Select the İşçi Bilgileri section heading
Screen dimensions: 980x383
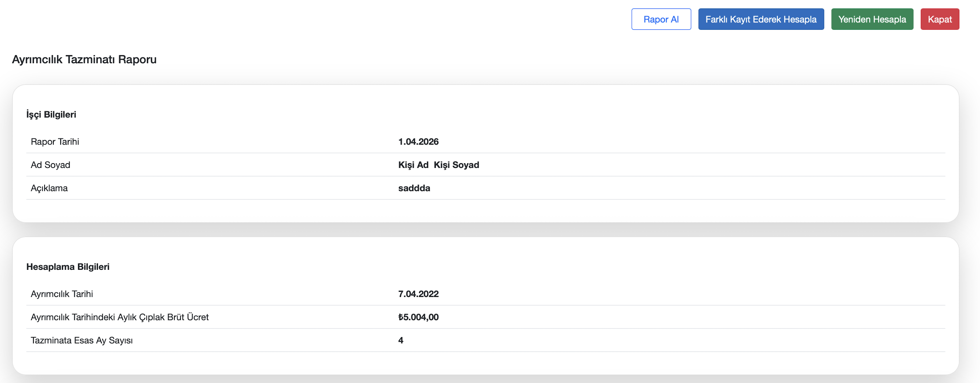pos(51,114)
